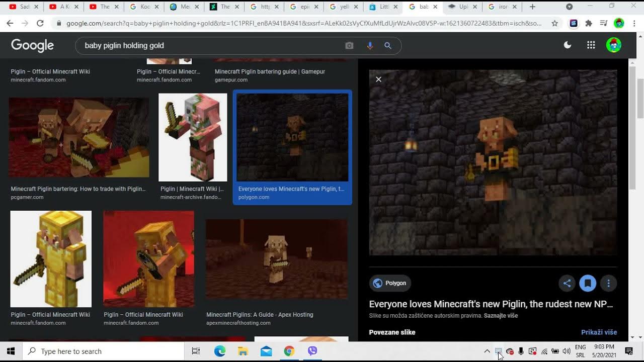
Task: Click the address bar URL
Action: pyautogui.click(x=304, y=23)
